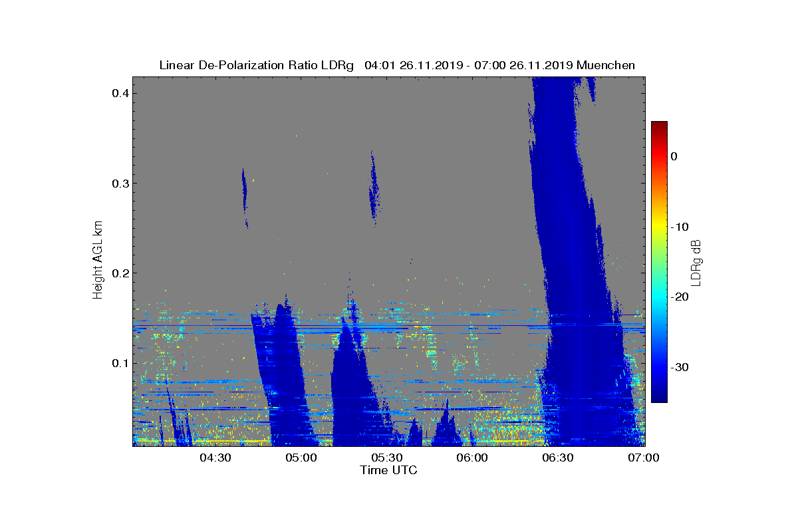Click the colorbar -30 dB label
This screenshot has width=798, height=532.
point(679,368)
